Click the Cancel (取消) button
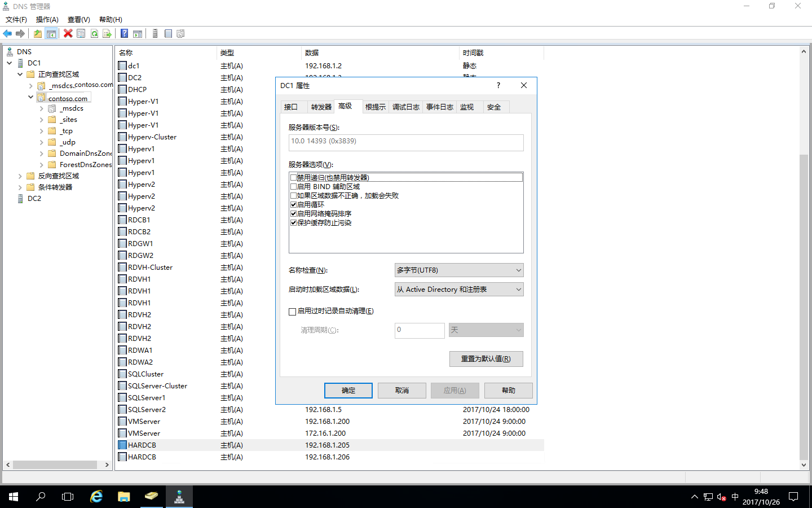812x508 pixels. click(x=402, y=391)
